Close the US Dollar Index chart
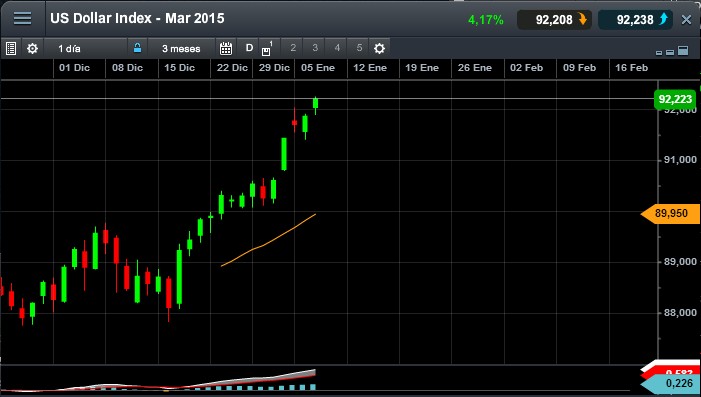The width and height of the screenshot is (701, 397). [x=686, y=20]
